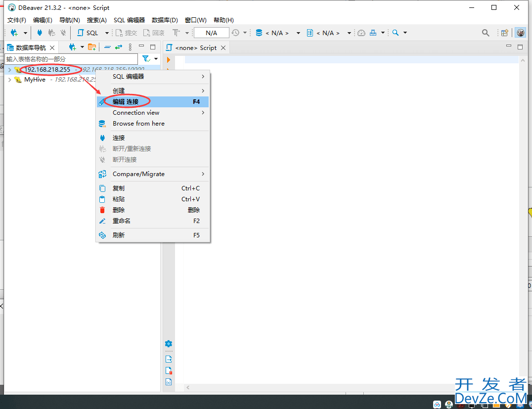532x409 pixels.
Task: Toggle link with editor in navigator
Action: pyautogui.click(x=118, y=47)
